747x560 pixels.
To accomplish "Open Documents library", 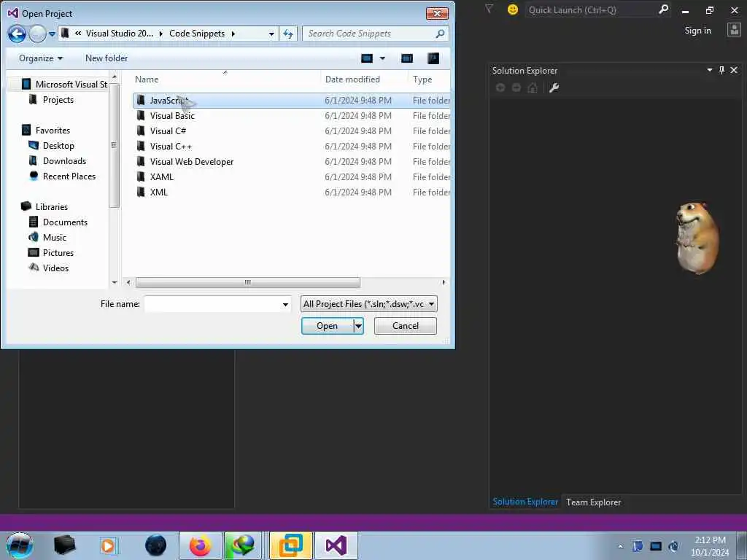I will coord(58,222).
